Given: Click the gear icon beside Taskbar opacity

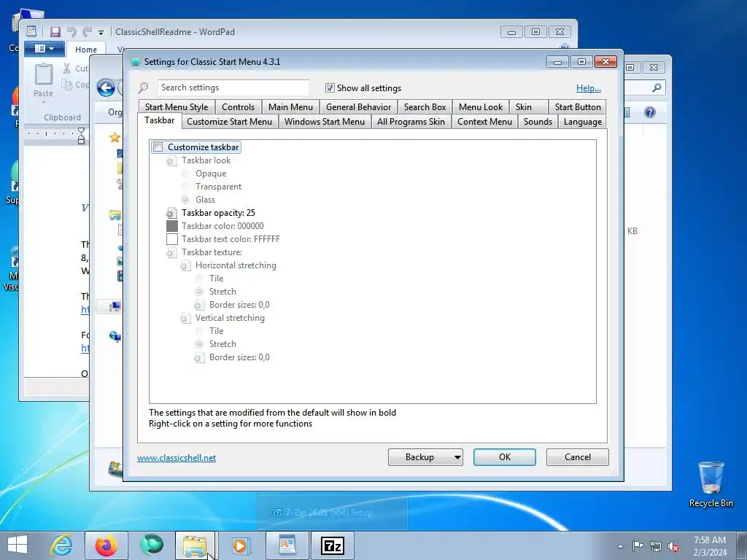Looking at the screenshot, I should [171, 213].
